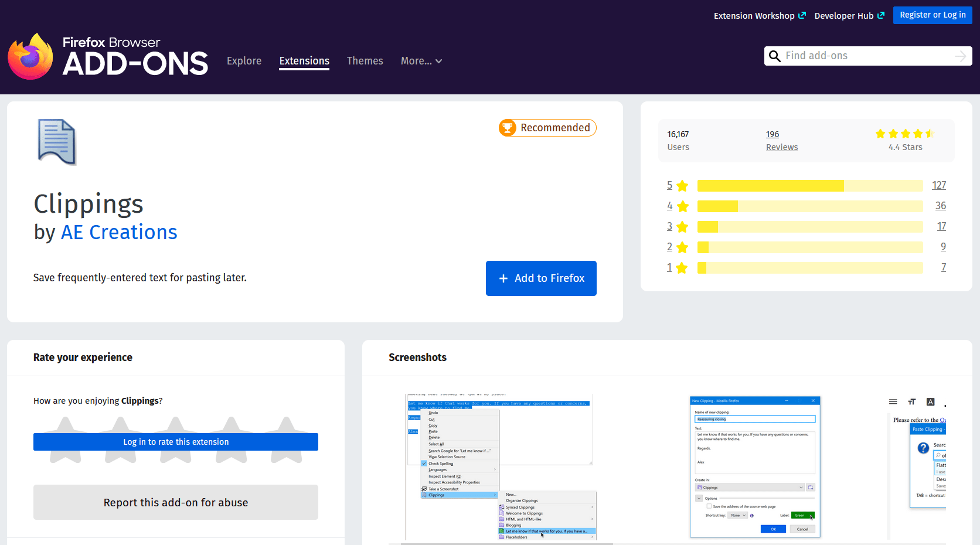Switch to the Themes tab

pos(365,61)
